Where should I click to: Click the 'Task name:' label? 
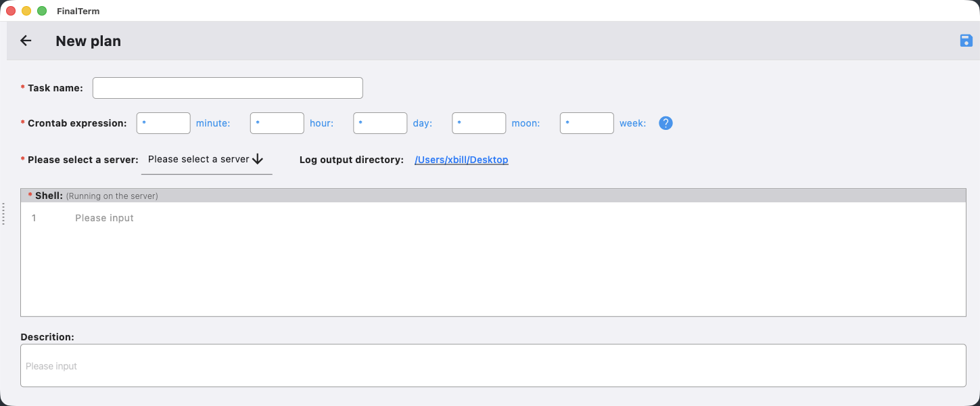tap(55, 88)
